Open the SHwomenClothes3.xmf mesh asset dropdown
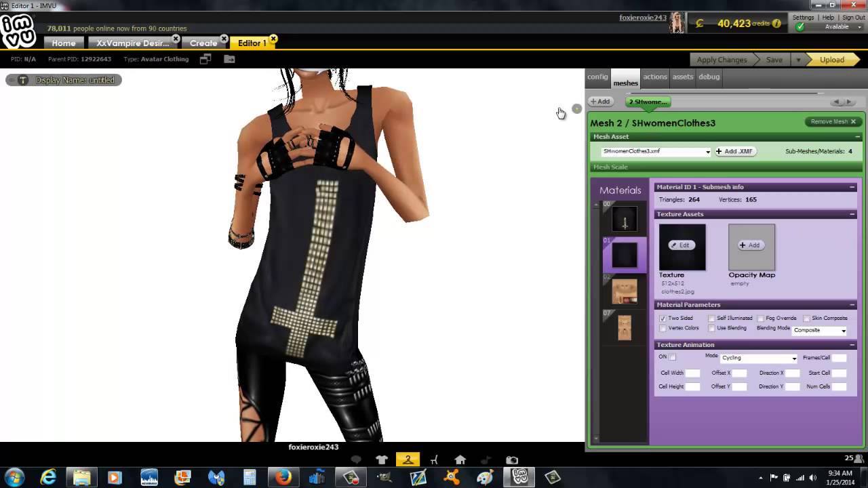The height and width of the screenshot is (488, 868). coord(656,152)
